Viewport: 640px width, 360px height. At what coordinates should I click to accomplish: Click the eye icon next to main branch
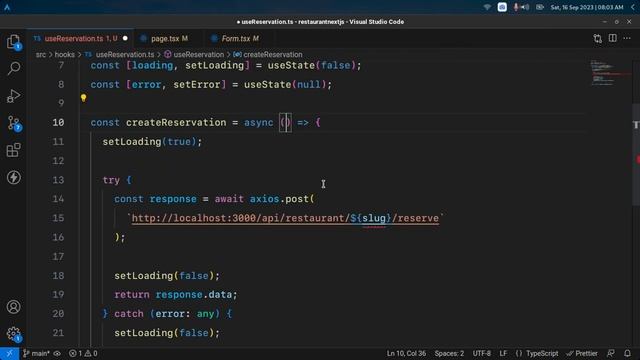point(57,353)
